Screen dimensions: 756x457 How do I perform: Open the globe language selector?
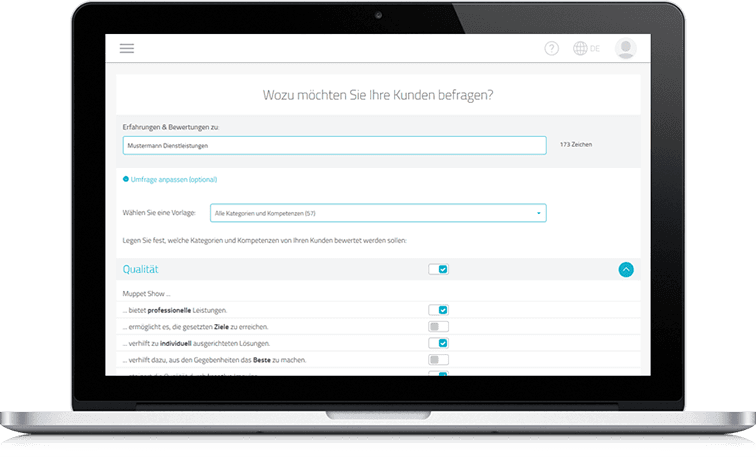pyautogui.click(x=580, y=49)
